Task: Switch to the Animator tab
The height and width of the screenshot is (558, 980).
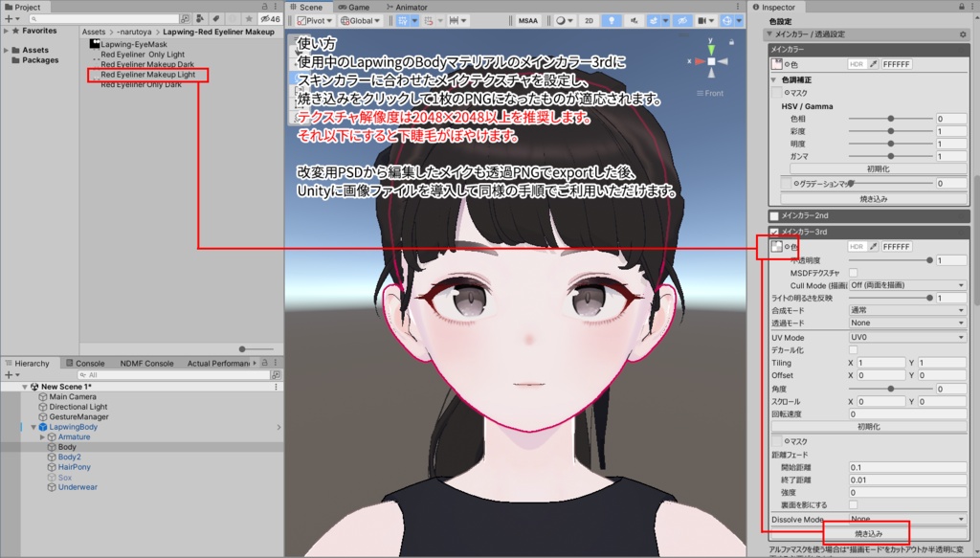Action: [407, 7]
